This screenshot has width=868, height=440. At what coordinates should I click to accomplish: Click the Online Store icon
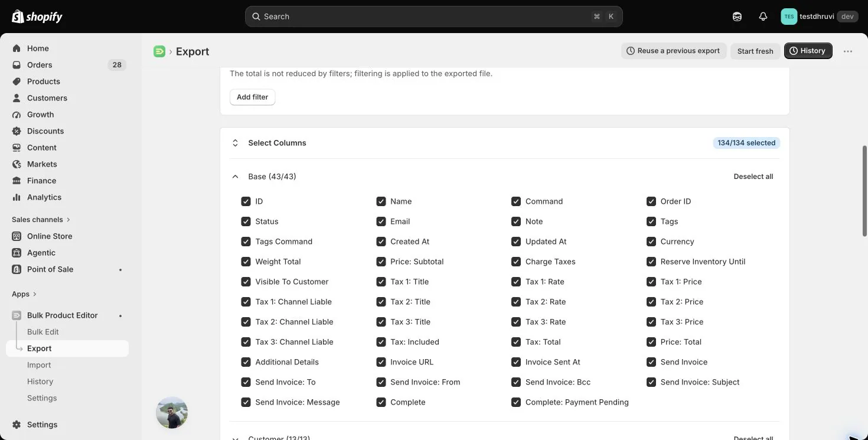17,236
